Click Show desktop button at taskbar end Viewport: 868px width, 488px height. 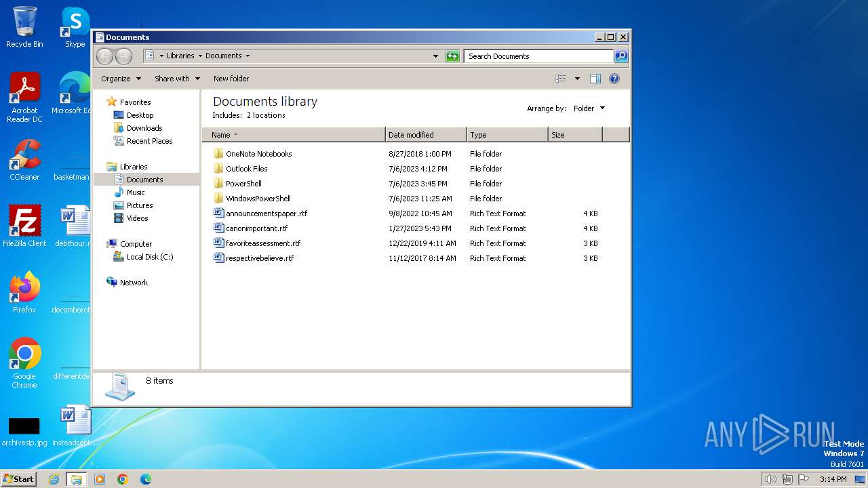[859, 479]
